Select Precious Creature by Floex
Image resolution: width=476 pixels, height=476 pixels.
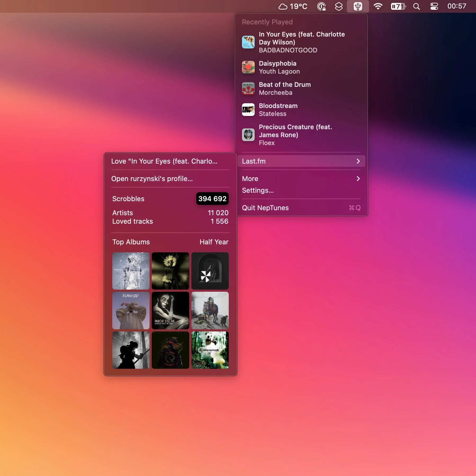[x=301, y=135]
